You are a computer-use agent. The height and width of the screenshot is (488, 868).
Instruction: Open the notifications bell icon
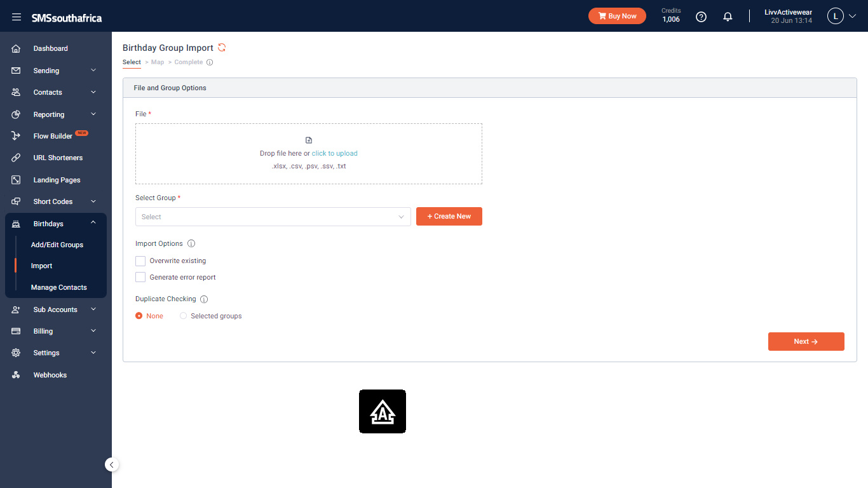728,17
